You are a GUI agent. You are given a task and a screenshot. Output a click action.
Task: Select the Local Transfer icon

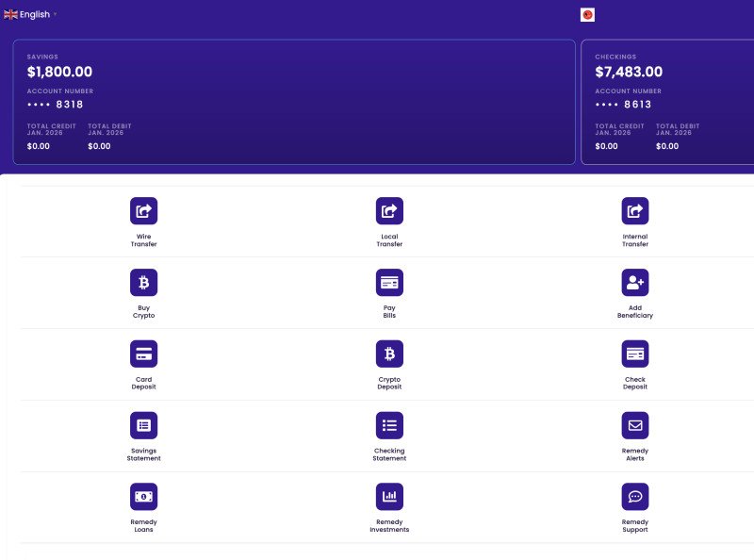389,211
